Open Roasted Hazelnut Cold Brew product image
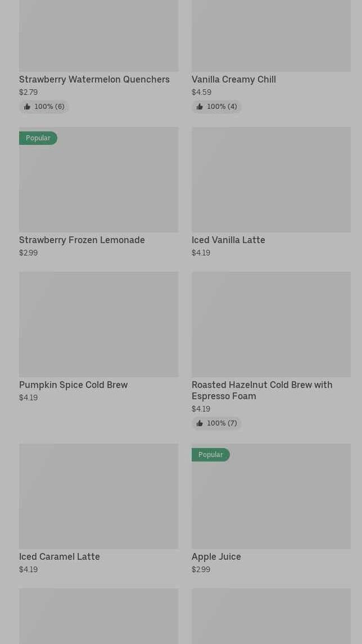 point(271,325)
